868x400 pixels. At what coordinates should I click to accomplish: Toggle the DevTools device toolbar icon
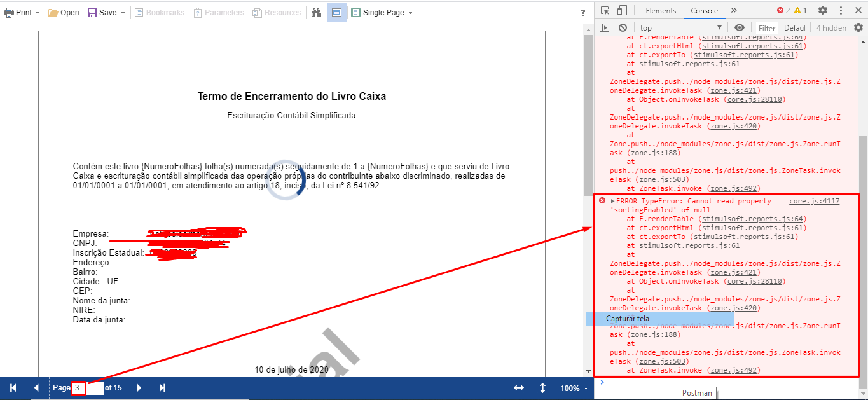point(622,10)
